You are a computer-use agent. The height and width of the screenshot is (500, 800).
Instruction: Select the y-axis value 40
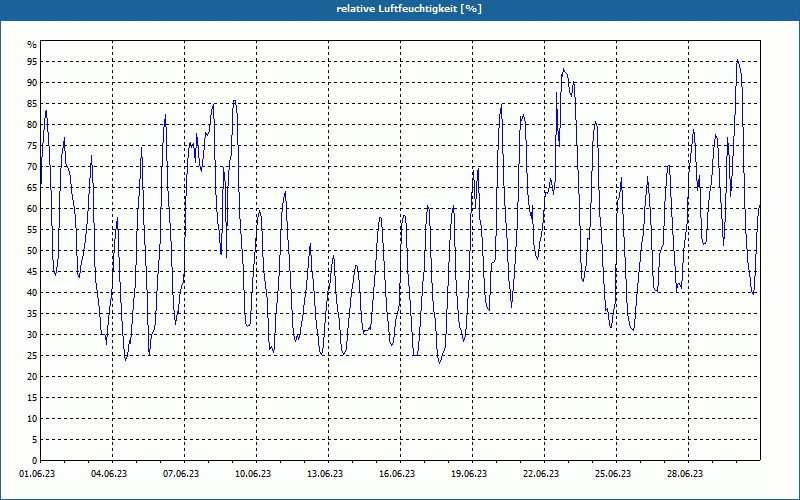tap(32, 292)
